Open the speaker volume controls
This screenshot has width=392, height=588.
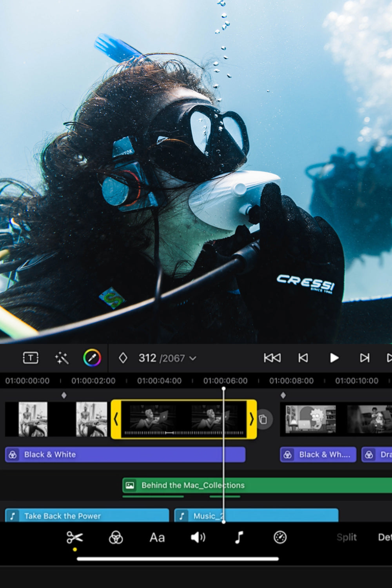[x=198, y=537]
